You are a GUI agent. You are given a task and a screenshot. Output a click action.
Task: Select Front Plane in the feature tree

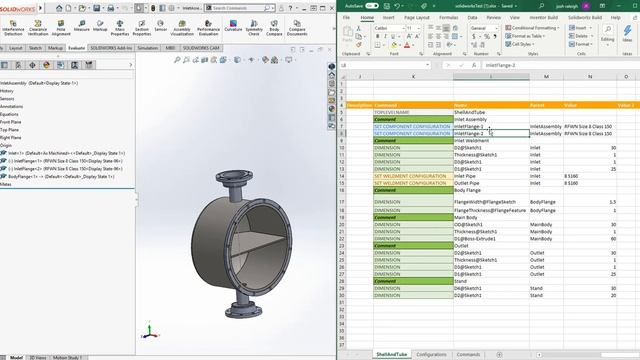click(x=11, y=122)
